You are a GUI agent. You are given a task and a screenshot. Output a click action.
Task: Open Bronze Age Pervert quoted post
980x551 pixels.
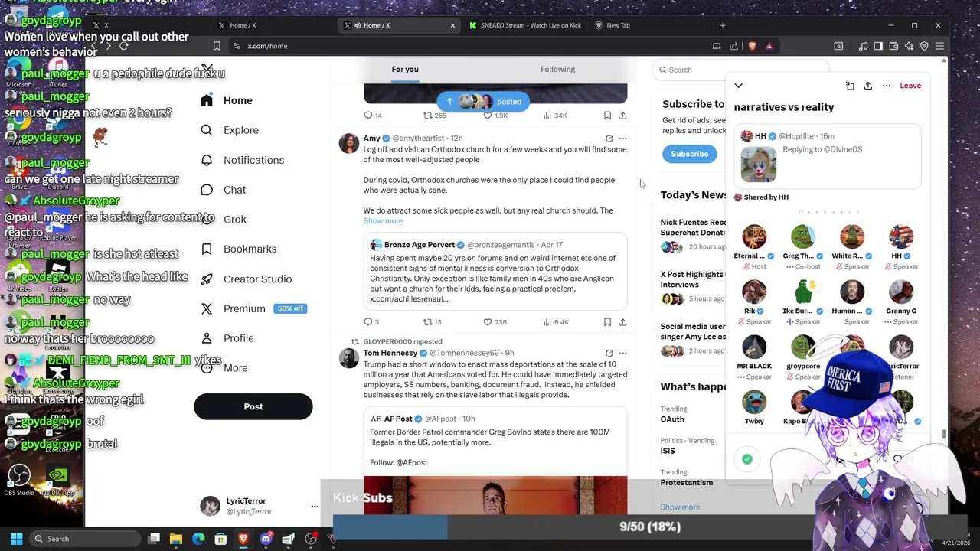[495, 271]
